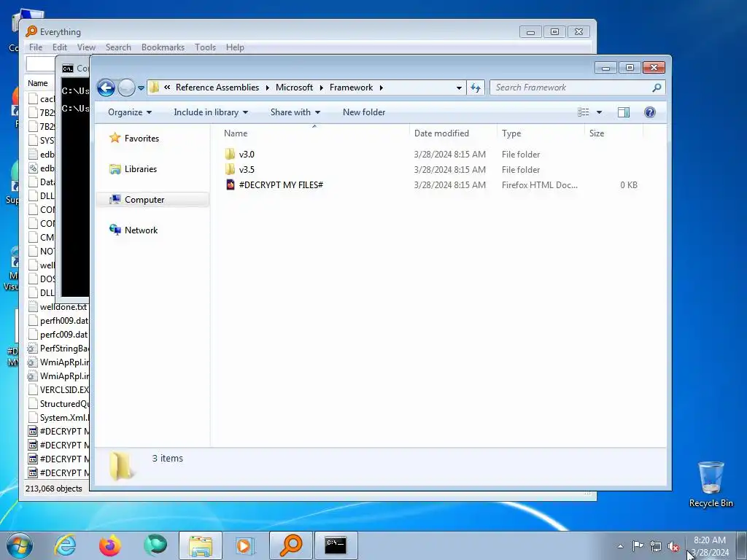Viewport: 747px width, 560px height.
Task: Open the View menu in Everything
Action: 86,47
